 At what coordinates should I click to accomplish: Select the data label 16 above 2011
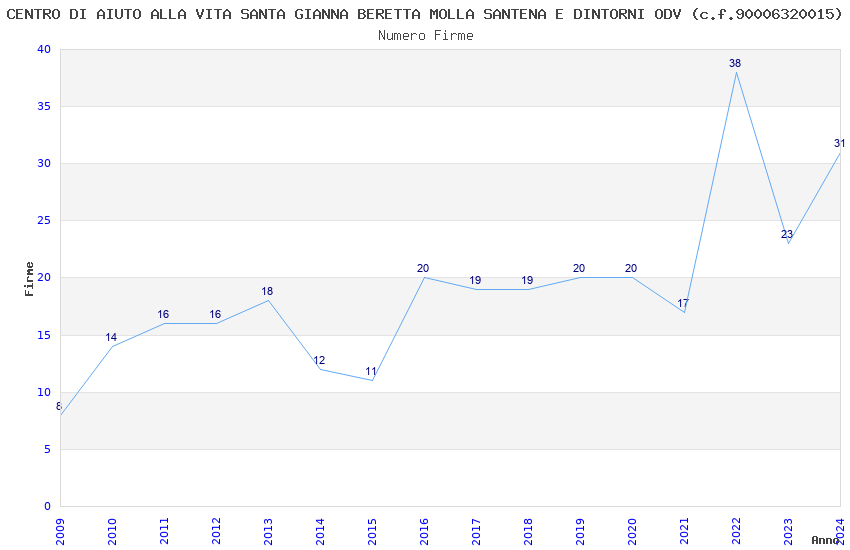point(163,314)
